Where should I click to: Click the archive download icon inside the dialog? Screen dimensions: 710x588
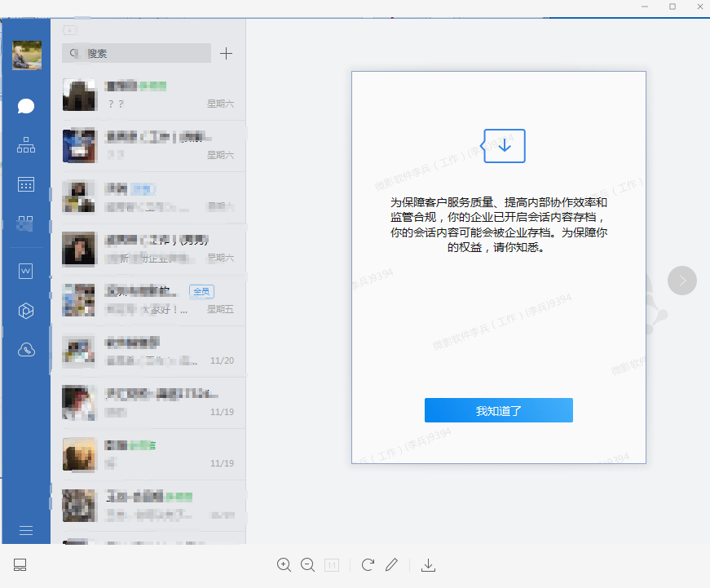[504, 146]
